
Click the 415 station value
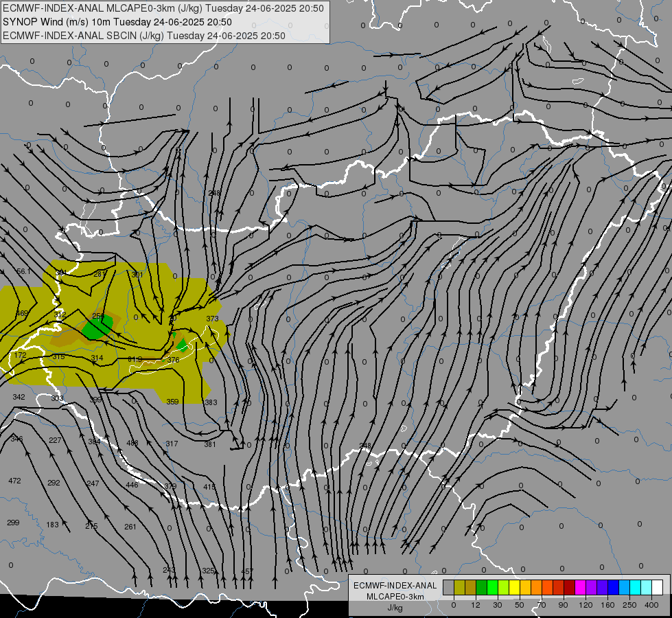[x=209, y=487]
